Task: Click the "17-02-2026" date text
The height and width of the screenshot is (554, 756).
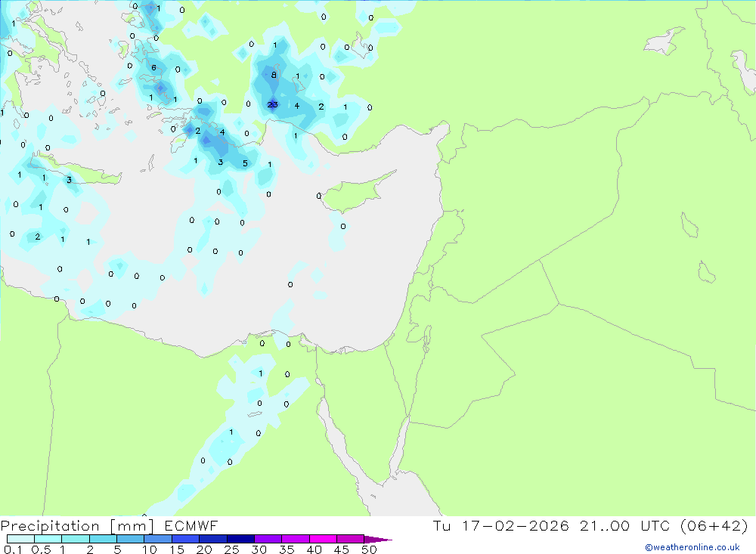Action: (x=516, y=525)
